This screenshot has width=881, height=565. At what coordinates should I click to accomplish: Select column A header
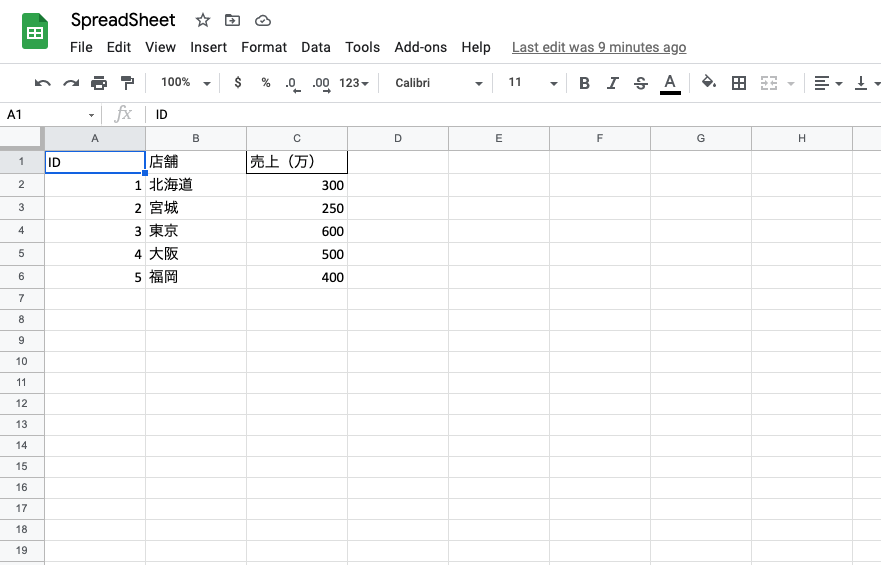(x=95, y=138)
